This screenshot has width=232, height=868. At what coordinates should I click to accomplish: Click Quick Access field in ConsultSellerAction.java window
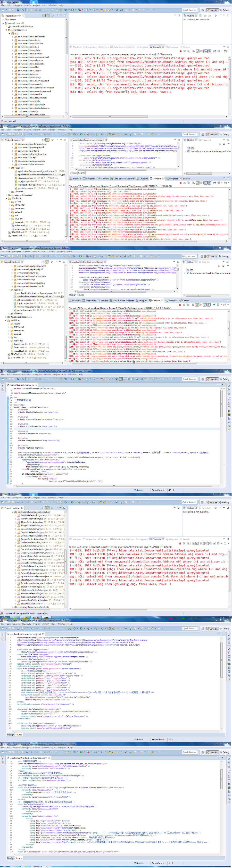(x=189, y=379)
